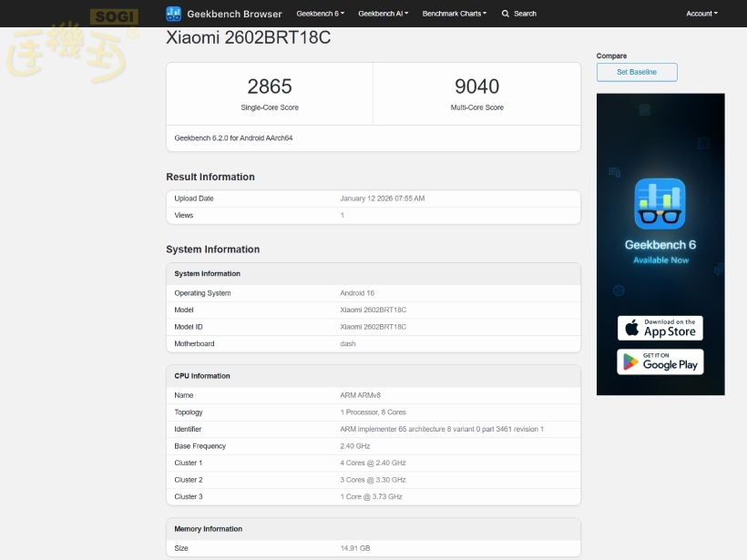
Task: Open the Account menu
Action: 701,14
